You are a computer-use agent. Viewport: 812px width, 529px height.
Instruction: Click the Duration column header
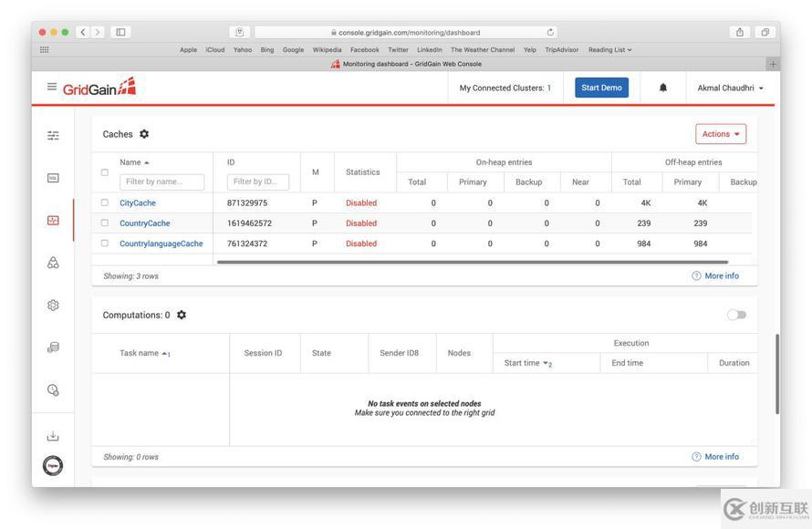(x=734, y=363)
